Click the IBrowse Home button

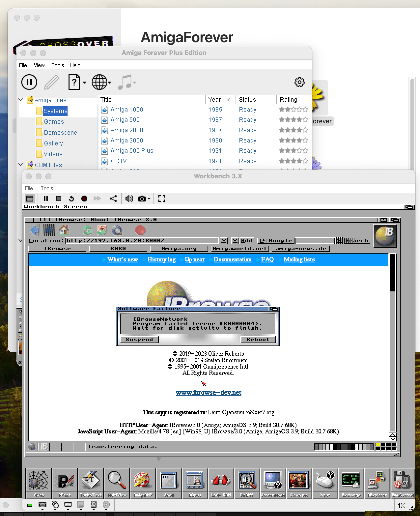point(64,230)
